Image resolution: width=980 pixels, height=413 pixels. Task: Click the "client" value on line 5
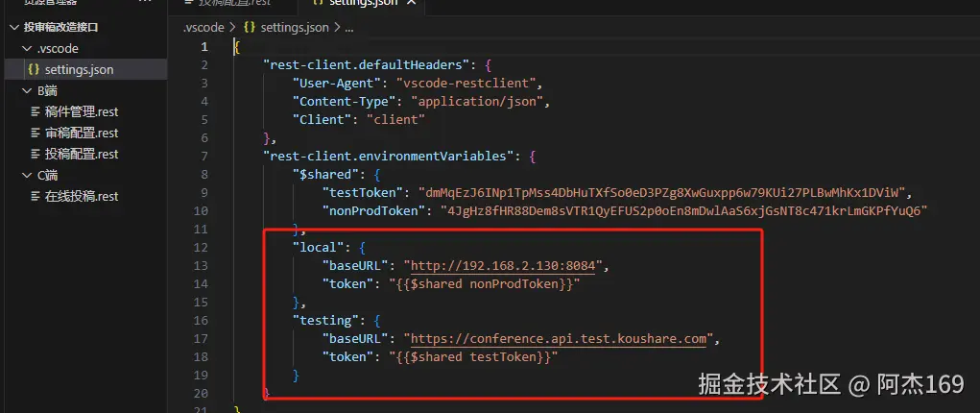[395, 119]
